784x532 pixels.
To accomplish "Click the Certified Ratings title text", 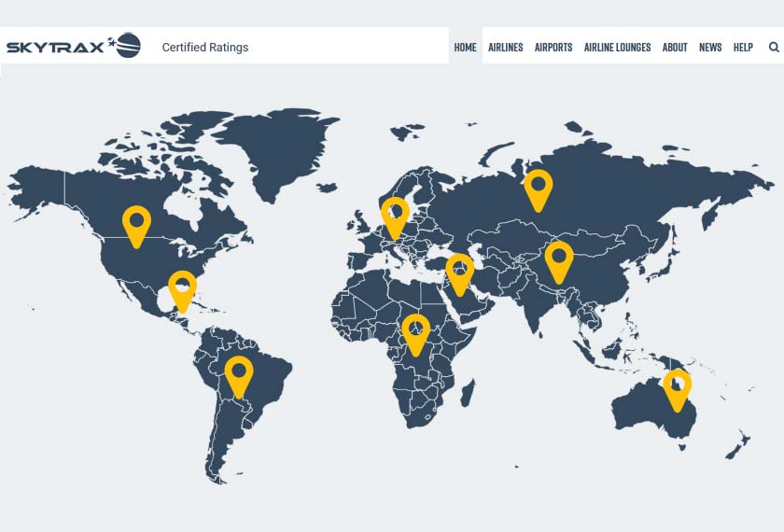I will pos(205,47).
